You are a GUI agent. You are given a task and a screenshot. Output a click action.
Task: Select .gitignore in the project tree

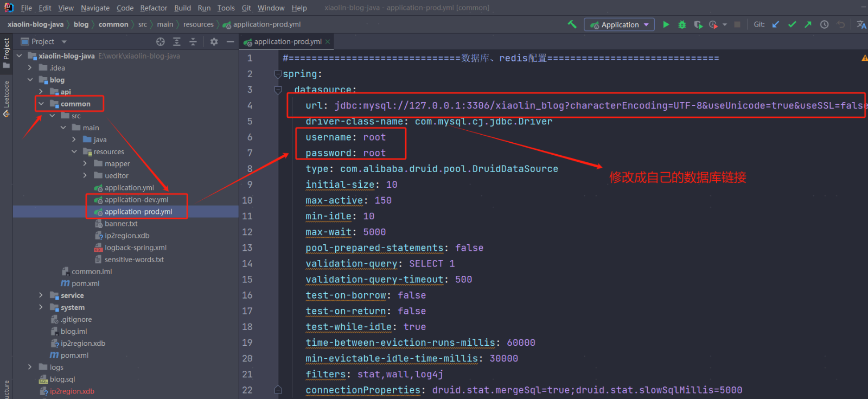tap(76, 319)
